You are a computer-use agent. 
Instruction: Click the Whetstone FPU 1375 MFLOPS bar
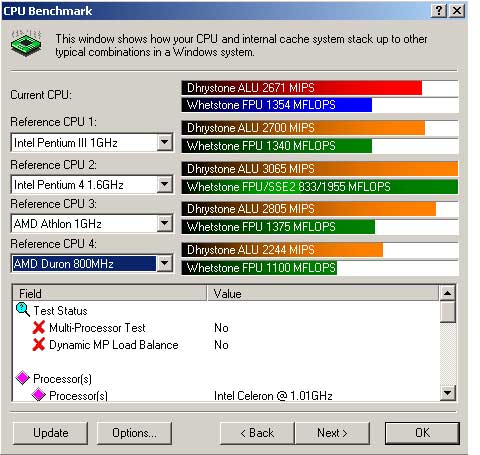pyautogui.click(x=278, y=227)
